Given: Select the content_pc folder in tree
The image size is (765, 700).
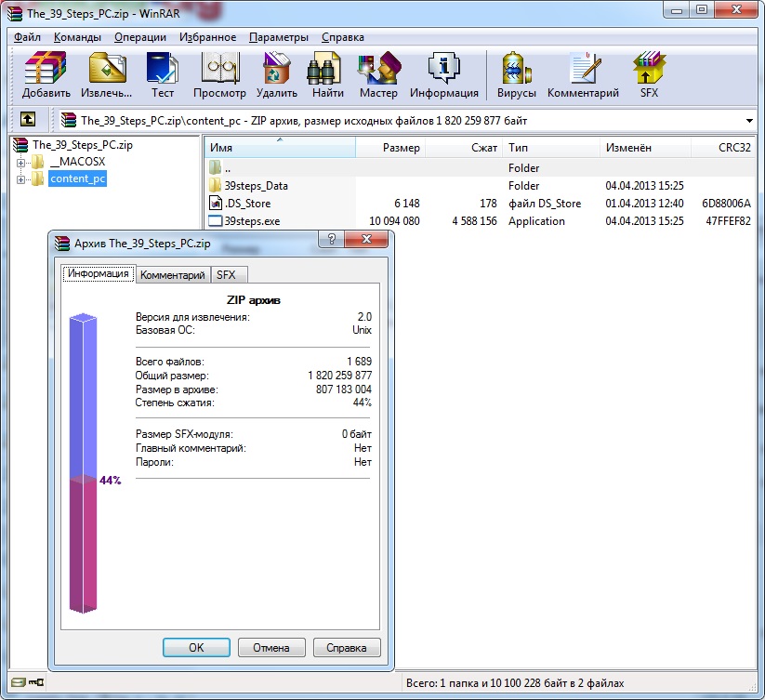Looking at the screenshot, I should (77, 178).
